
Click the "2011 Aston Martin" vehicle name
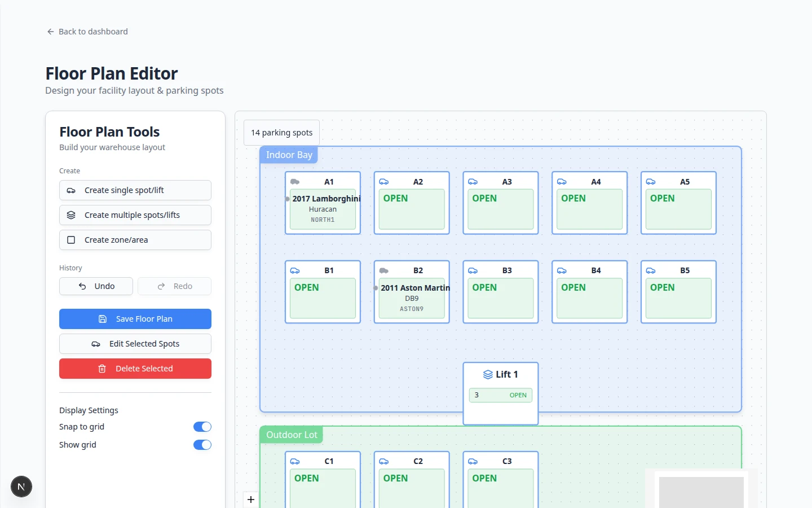pyautogui.click(x=416, y=288)
